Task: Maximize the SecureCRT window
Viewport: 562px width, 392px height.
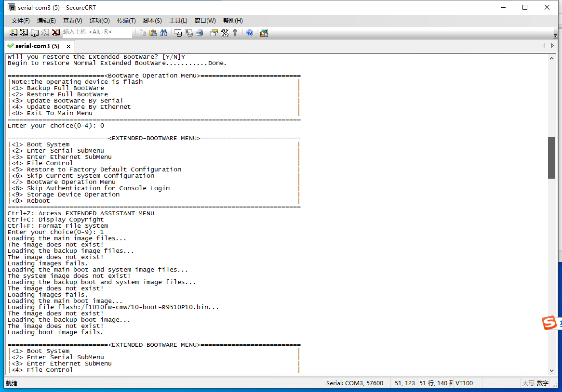Action: [x=525, y=7]
